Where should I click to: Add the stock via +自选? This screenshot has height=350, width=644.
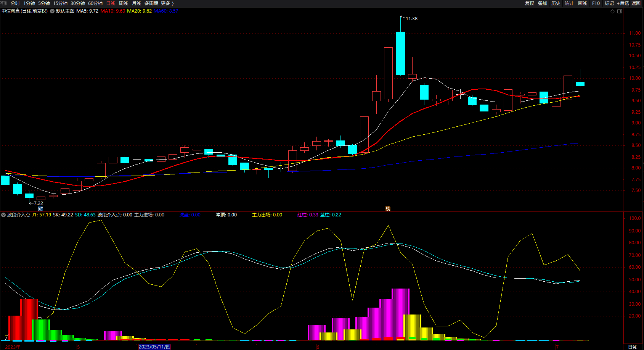(x=623, y=3)
